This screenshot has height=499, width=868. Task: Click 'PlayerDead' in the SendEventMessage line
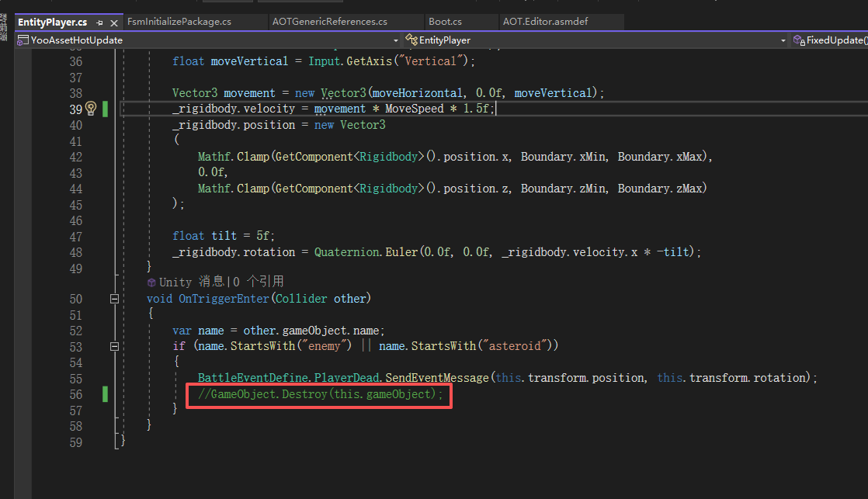coord(346,378)
